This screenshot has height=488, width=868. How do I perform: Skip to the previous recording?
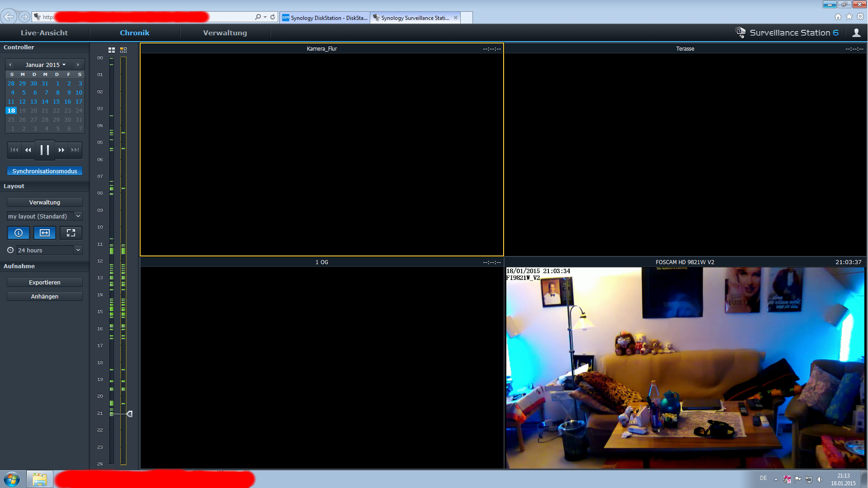coord(14,150)
